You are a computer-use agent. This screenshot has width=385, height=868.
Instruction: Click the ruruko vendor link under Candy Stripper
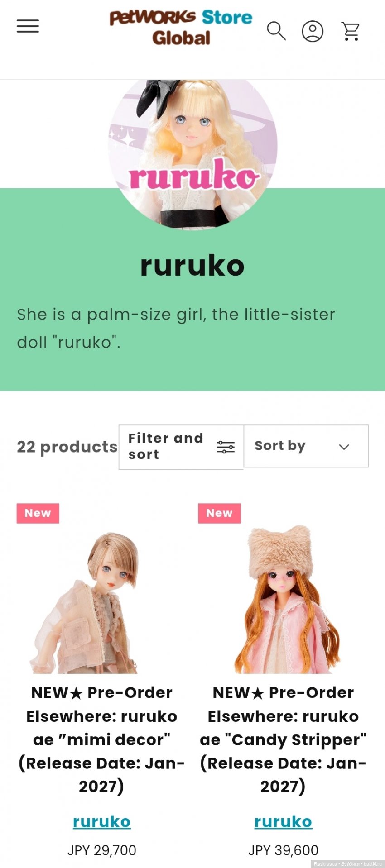pyautogui.click(x=283, y=821)
